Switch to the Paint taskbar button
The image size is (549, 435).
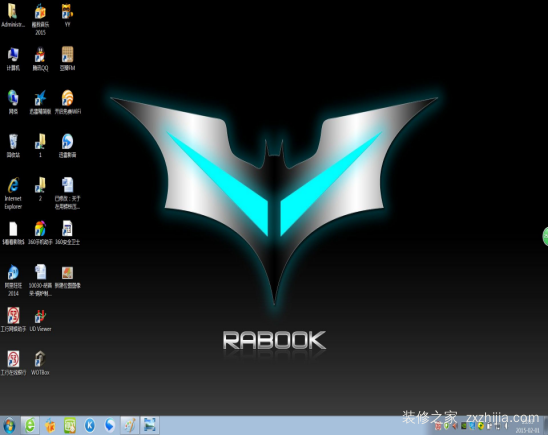(x=130, y=426)
